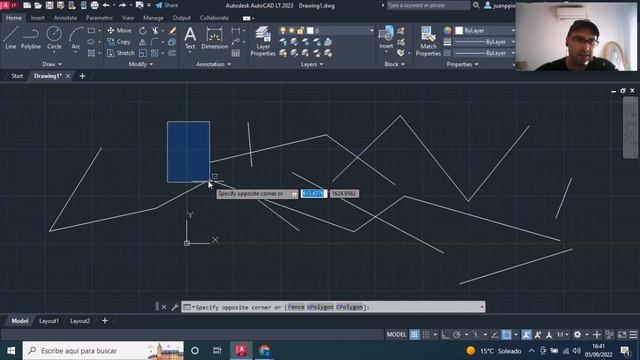The height and width of the screenshot is (360, 640).
Task: Toggle layer on/off lightbulb in layer dropdown
Action: [x=282, y=31]
